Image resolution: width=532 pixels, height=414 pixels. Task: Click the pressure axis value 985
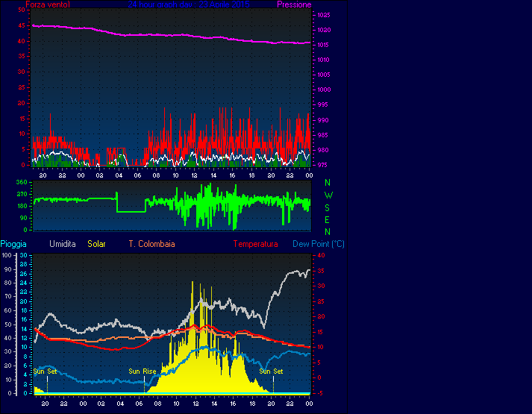click(322, 135)
